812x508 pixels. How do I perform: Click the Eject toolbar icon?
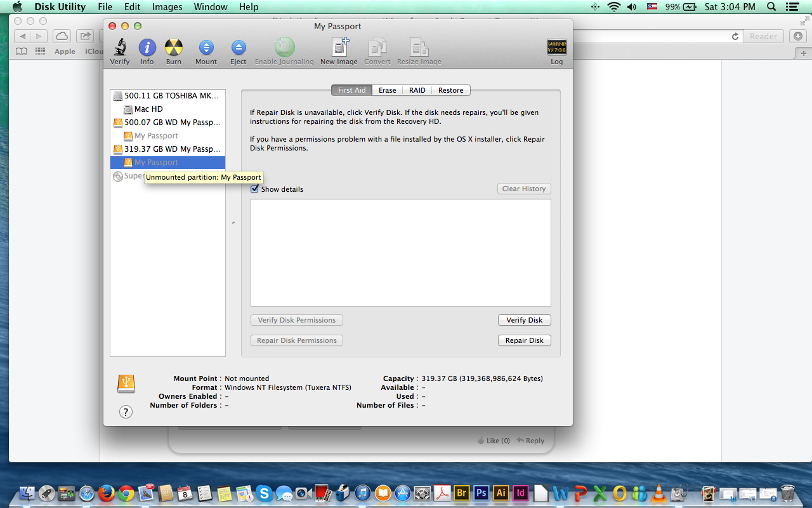tap(239, 48)
